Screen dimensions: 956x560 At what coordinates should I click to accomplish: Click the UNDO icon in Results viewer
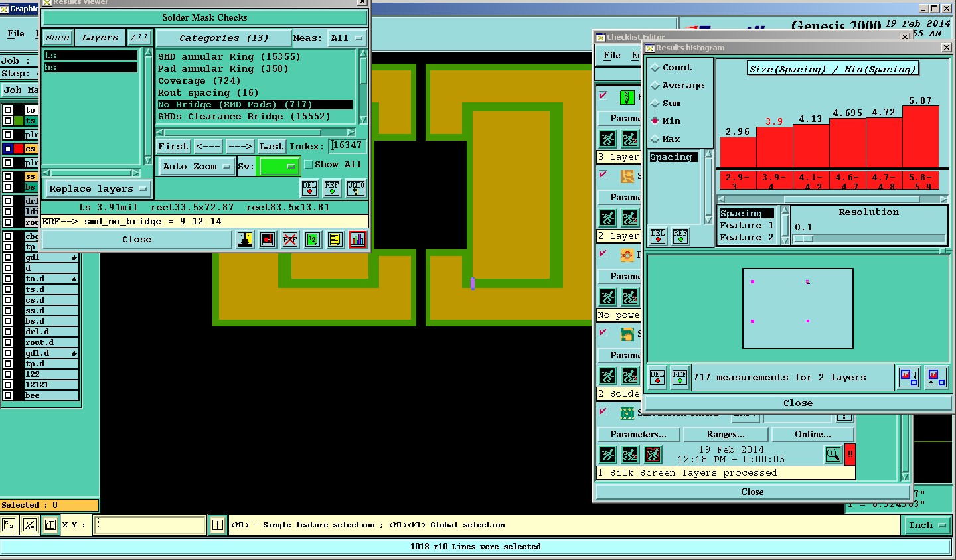point(356,188)
